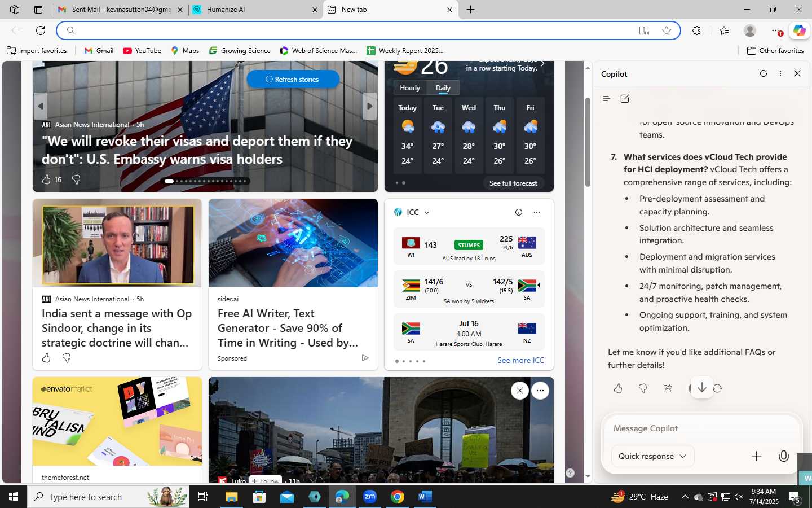812x508 pixels.
Task: Follow the Tuko news source
Action: coord(265,480)
